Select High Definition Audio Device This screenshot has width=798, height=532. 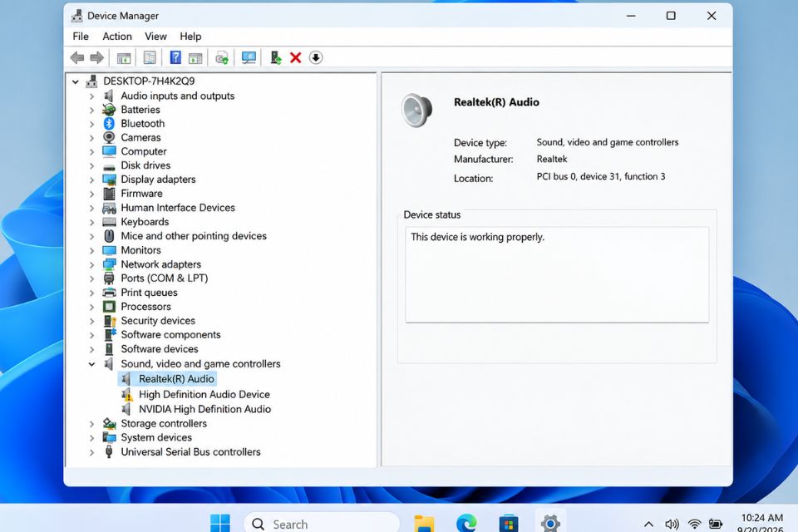[204, 395]
